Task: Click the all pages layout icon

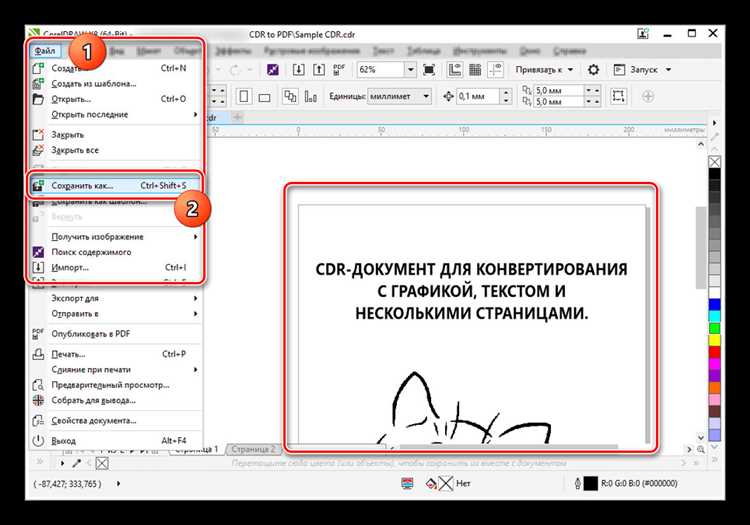Action: pos(290,97)
